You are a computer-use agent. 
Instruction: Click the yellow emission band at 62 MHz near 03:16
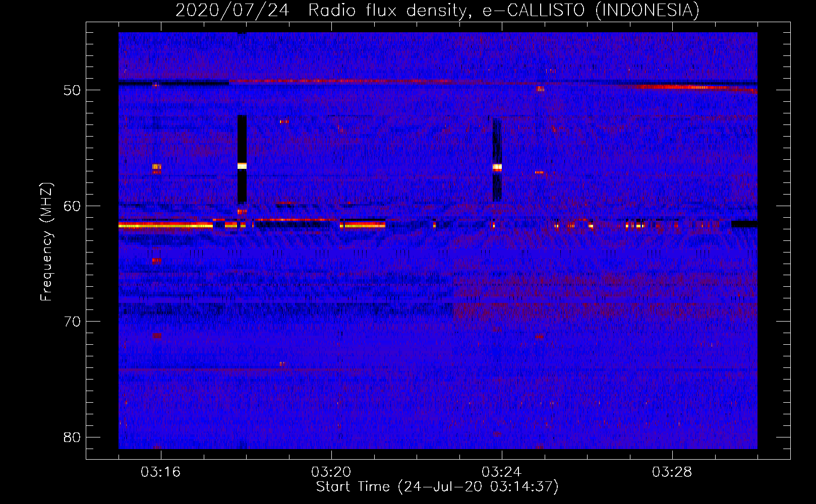pos(166,226)
